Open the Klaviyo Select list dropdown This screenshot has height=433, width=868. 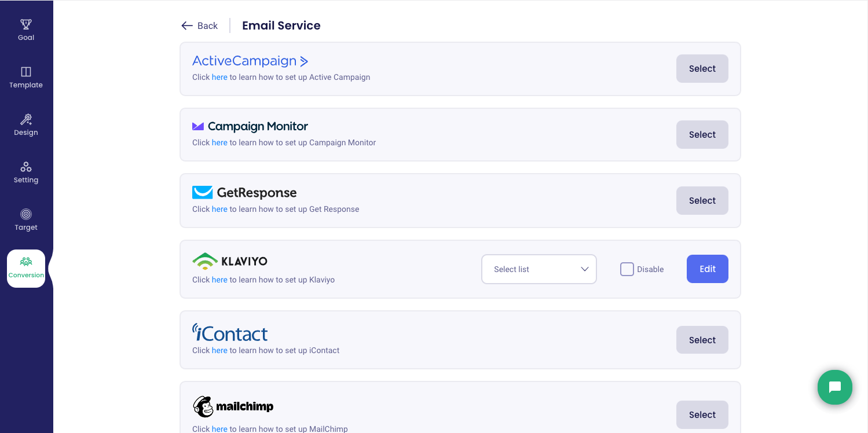coord(539,269)
